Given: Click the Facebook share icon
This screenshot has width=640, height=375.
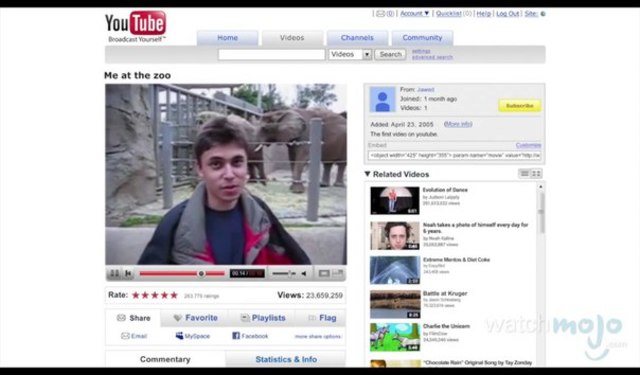Looking at the screenshot, I should coord(236,335).
